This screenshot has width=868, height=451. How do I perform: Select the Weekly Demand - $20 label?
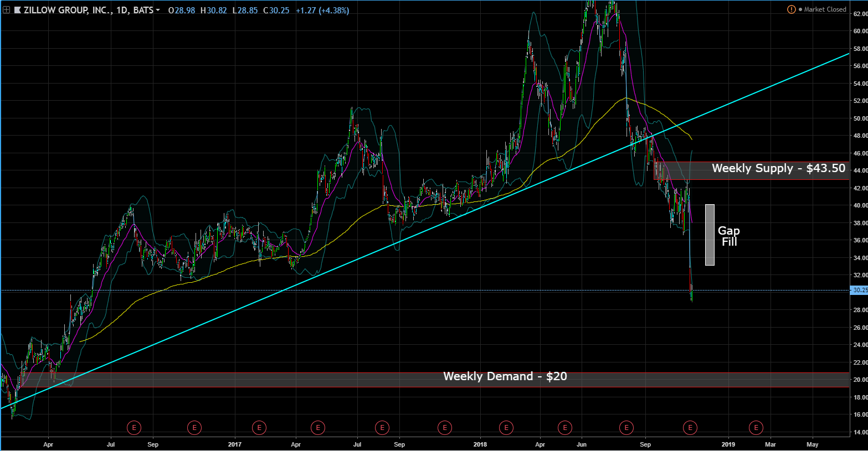tap(505, 376)
